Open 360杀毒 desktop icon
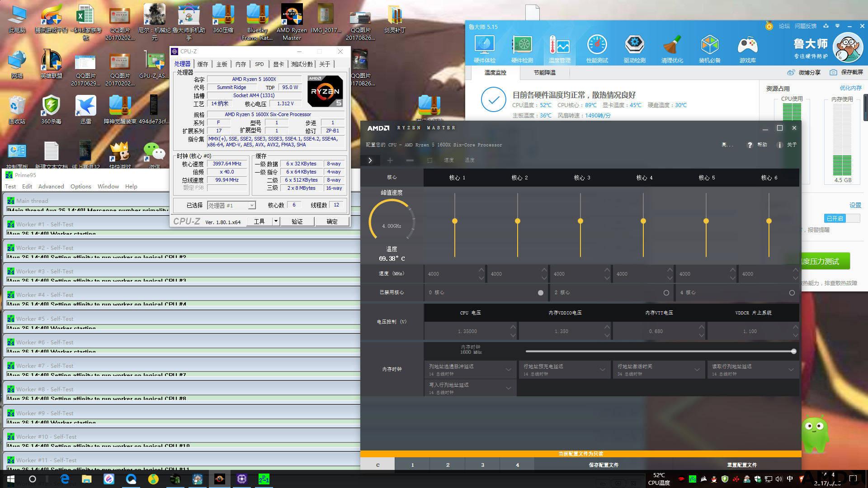Screen dimensions: 868x488 pyautogui.click(x=51, y=110)
